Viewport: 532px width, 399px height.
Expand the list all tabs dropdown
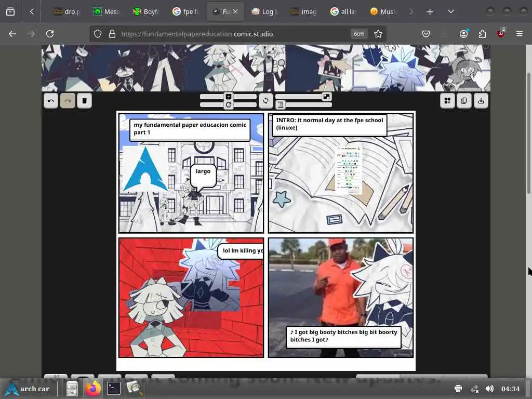(x=450, y=12)
